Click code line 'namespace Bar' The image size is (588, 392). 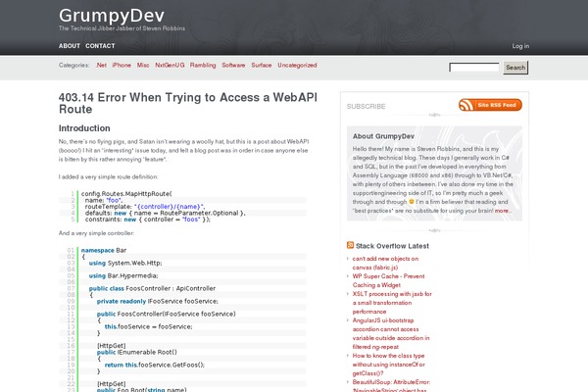104,250
